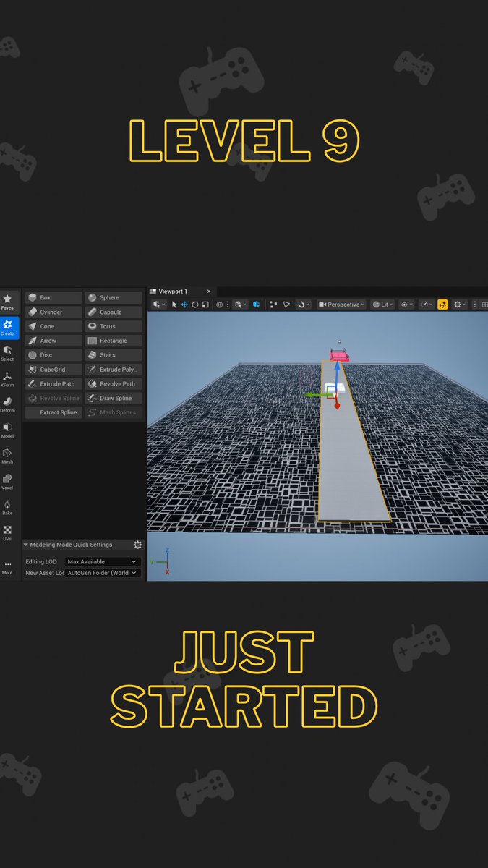Open the Lit view mode dropdown
Viewport: 488px width, 868px height.
tap(384, 305)
